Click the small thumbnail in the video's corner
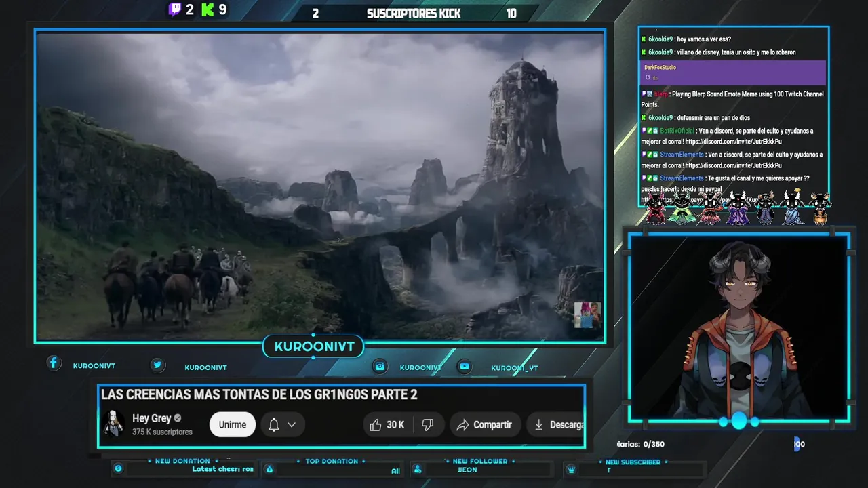The height and width of the screenshot is (488, 868). [587, 314]
